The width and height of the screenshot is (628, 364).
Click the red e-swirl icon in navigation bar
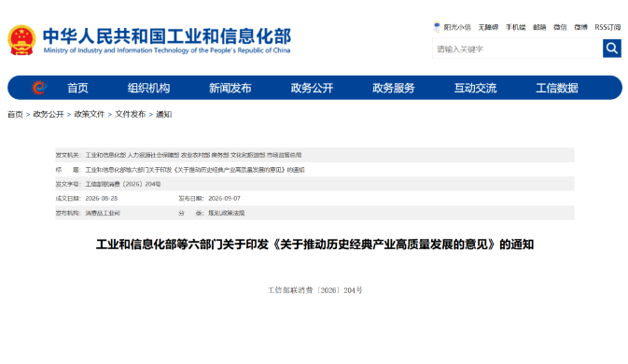(39, 88)
